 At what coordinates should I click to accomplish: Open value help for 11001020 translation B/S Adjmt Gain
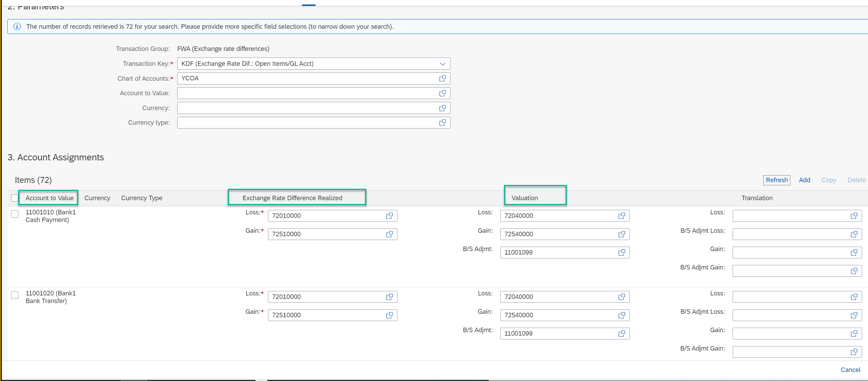click(854, 352)
